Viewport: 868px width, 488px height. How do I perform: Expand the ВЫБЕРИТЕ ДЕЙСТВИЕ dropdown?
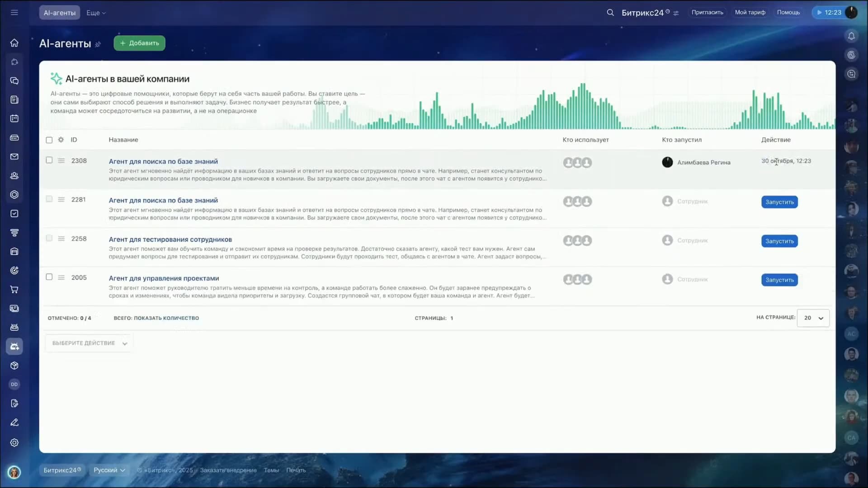pyautogui.click(x=88, y=343)
